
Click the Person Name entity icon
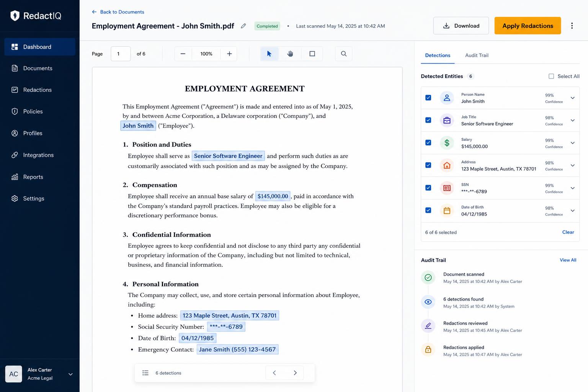447,98
